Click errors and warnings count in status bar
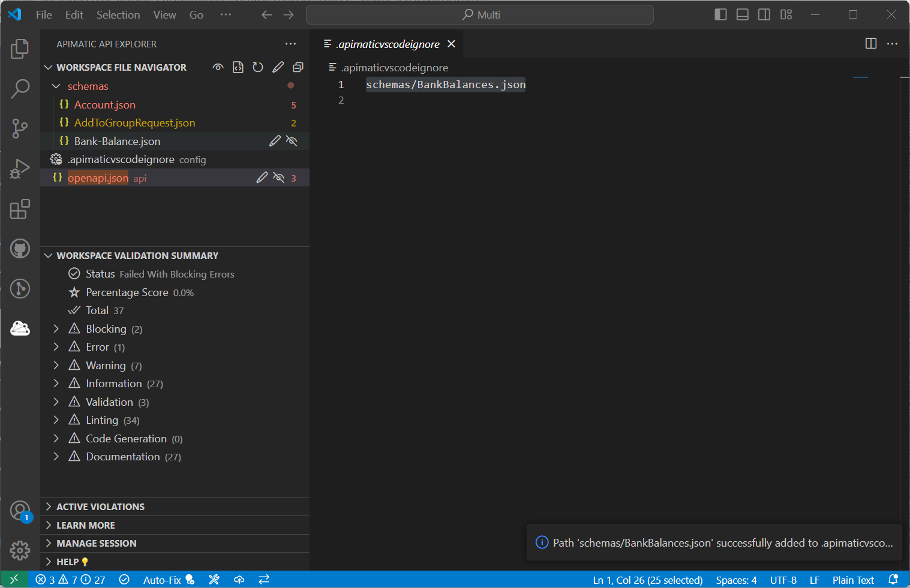Viewport: 910px width, 588px height. [71, 580]
